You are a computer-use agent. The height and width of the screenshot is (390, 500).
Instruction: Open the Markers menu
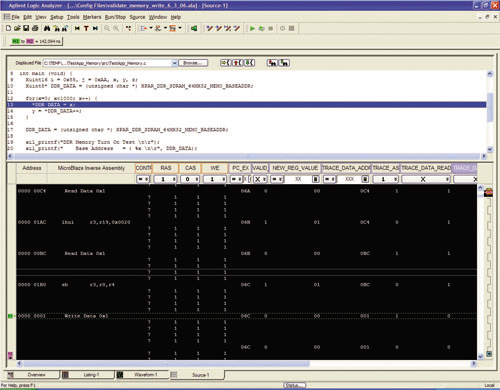click(x=92, y=17)
